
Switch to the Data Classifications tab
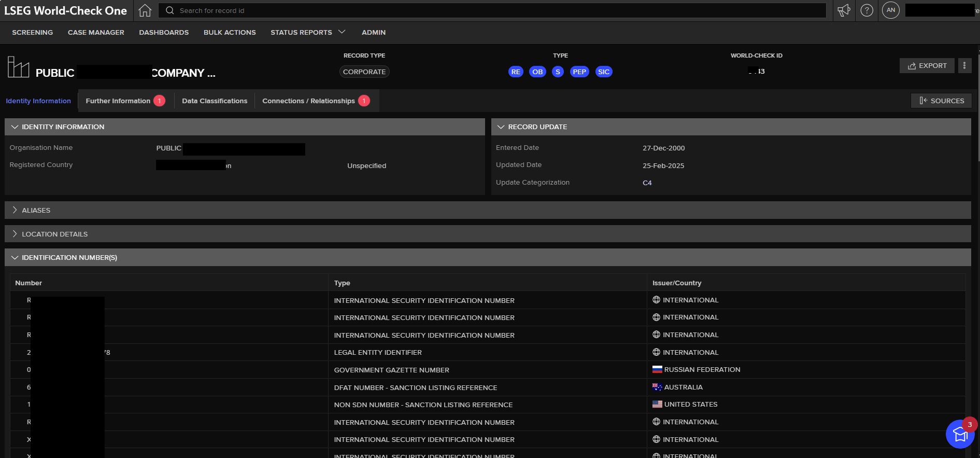215,101
